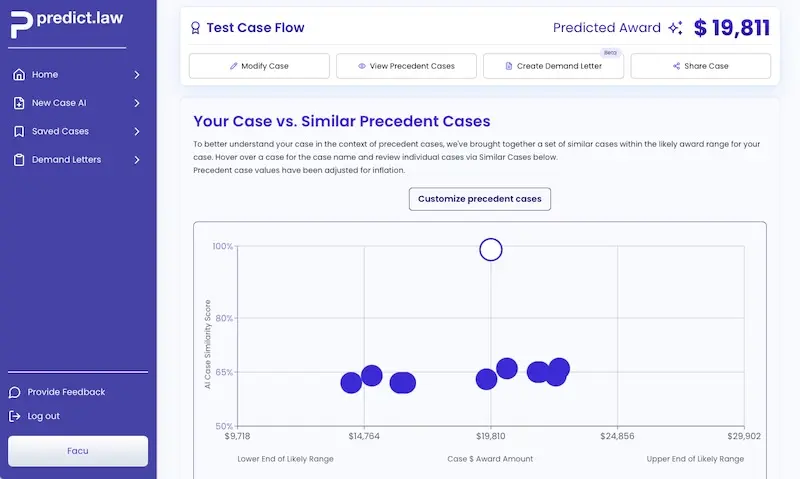Expand the Home menu chevron
This screenshot has height=479, width=800.
pos(137,75)
